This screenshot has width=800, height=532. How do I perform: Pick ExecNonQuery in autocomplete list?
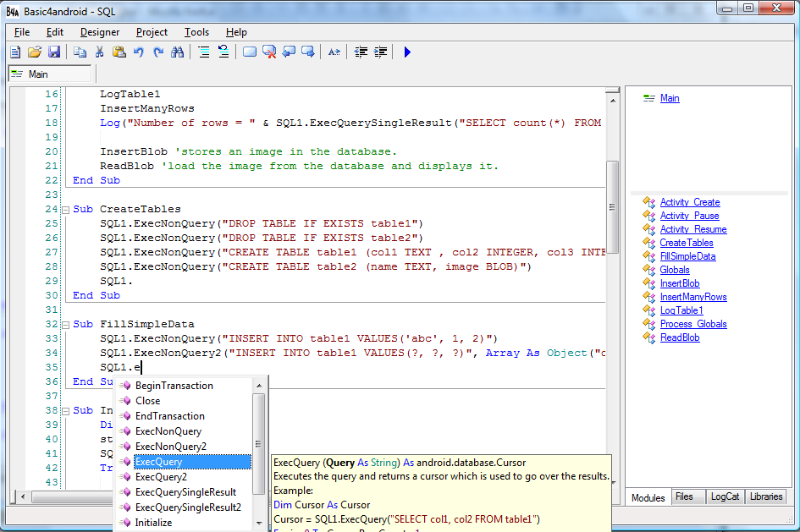click(185, 431)
